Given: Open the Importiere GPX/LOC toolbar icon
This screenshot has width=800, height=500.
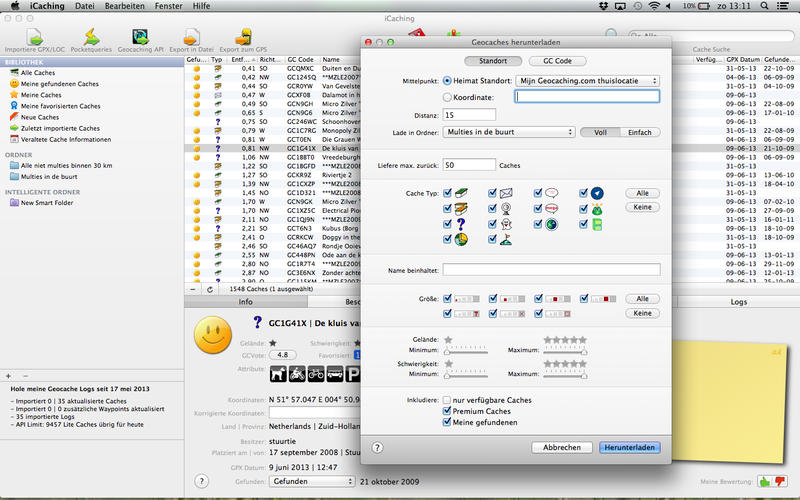Looking at the screenshot, I should [35, 38].
